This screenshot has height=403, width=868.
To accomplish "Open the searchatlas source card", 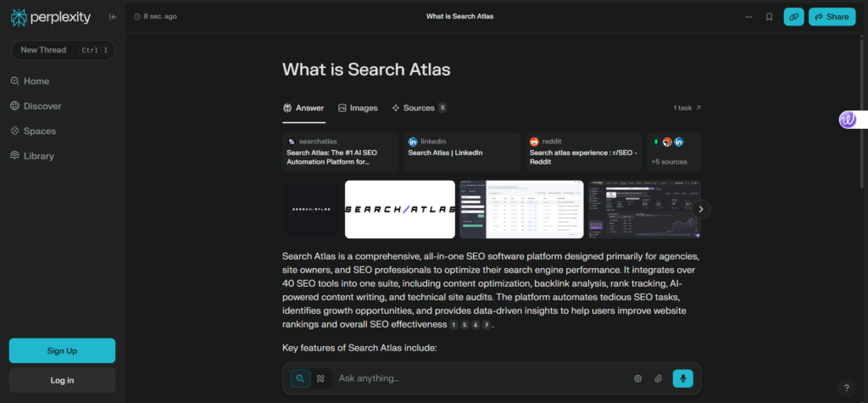I will click(x=341, y=152).
